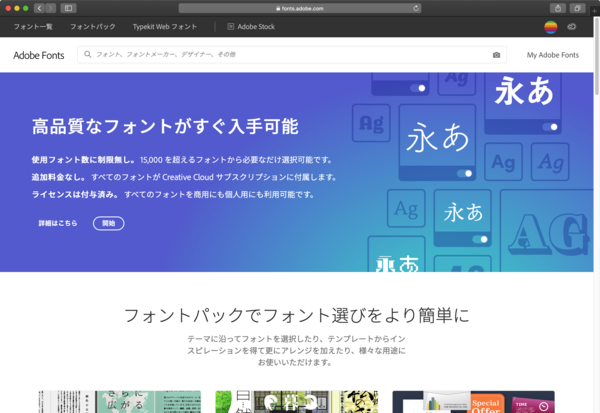
Task: Reload the page via address bar icon
Action: [x=416, y=8]
